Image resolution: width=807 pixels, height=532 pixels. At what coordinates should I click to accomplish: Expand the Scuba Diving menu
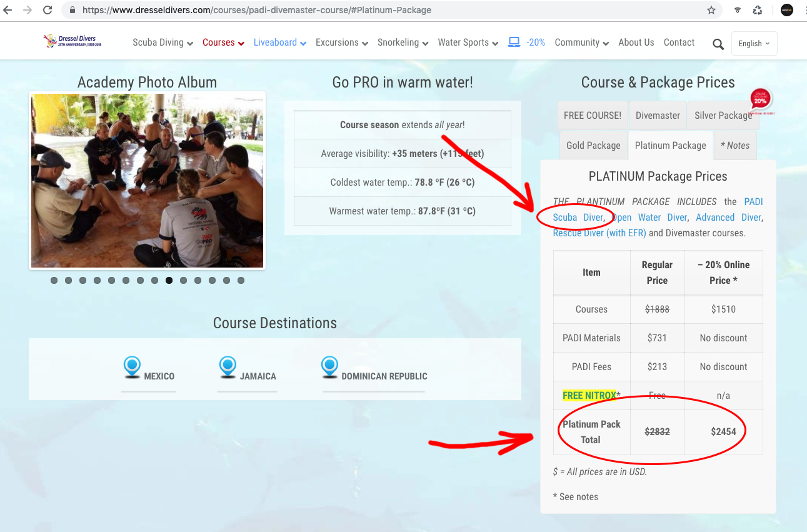click(163, 43)
